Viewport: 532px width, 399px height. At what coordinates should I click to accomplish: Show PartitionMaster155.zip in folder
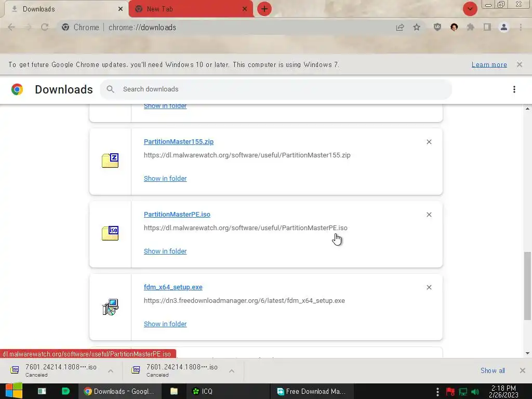tap(165, 179)
